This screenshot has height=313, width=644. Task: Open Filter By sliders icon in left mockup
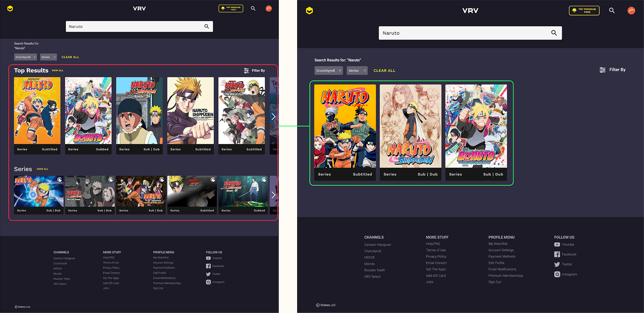click(x=246, y=71)
